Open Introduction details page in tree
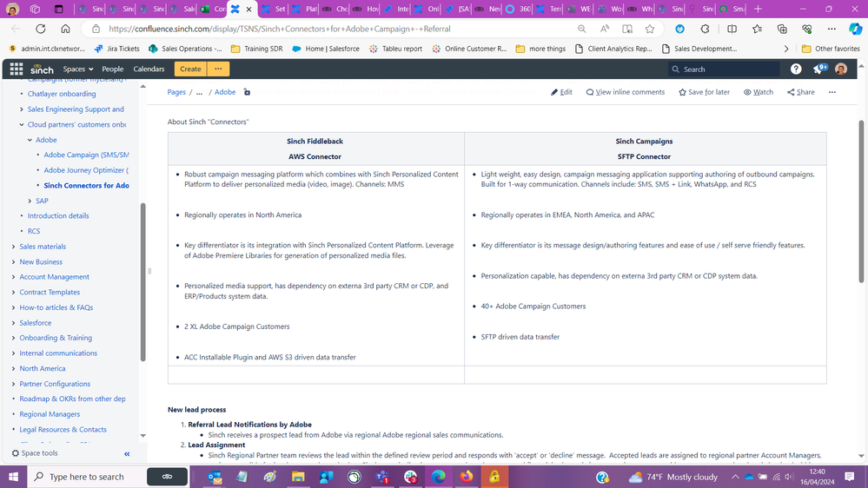Viewport: 868px width, 488px height. pos(58,216)
